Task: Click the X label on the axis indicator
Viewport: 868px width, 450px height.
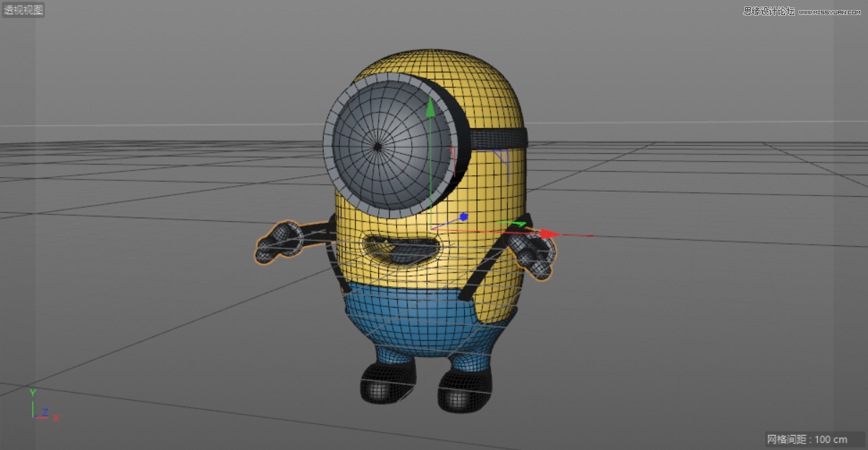Action: (x=56, y=418)
